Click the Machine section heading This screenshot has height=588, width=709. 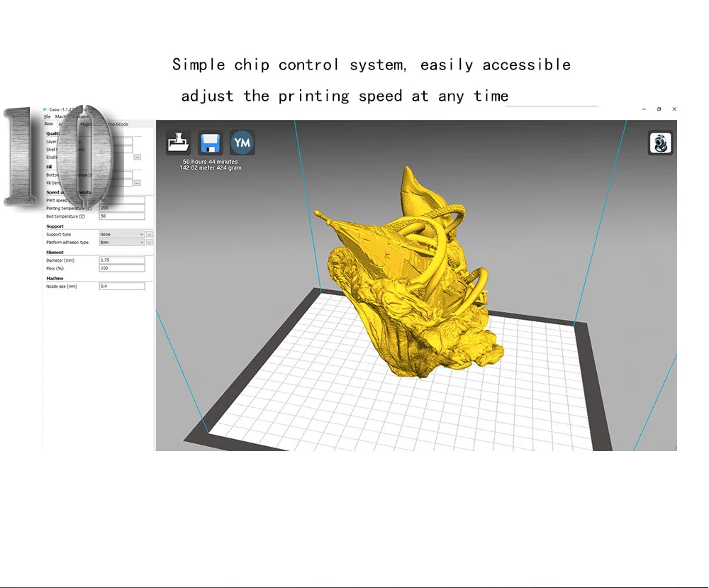click(x=55, y=279)
